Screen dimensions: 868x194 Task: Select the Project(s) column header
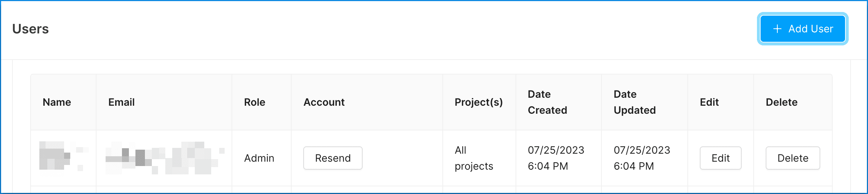[x=478, y=102]
